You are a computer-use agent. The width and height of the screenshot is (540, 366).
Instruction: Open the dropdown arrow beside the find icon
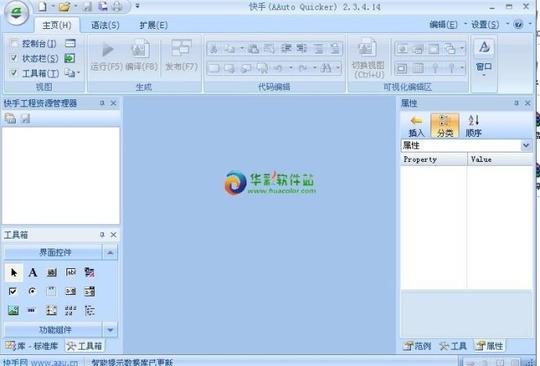click(x=338, y=69)
